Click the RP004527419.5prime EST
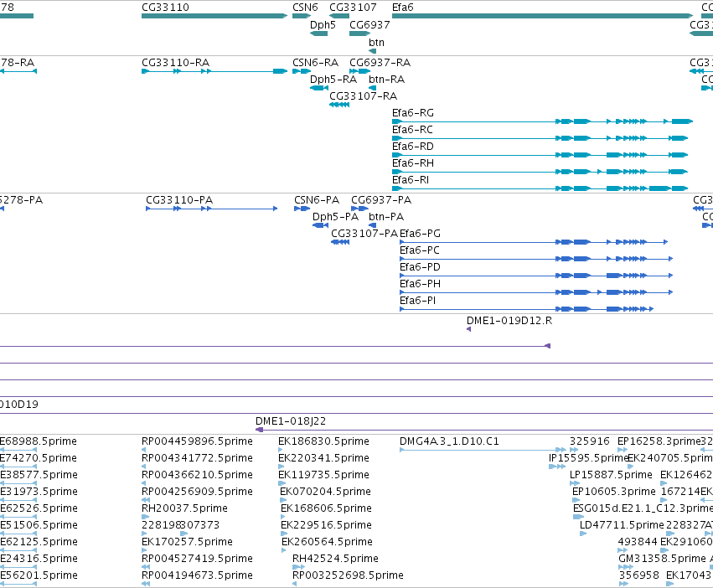Screen dimensions: 713x588 click(146, 567)
